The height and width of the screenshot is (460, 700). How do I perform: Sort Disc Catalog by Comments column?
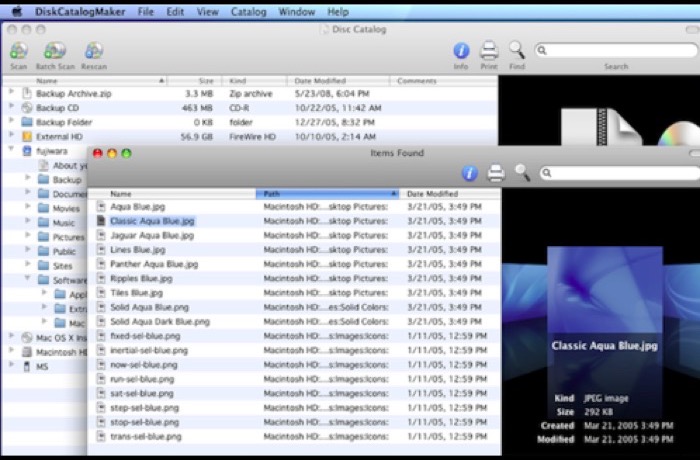[x=444, y=81]
